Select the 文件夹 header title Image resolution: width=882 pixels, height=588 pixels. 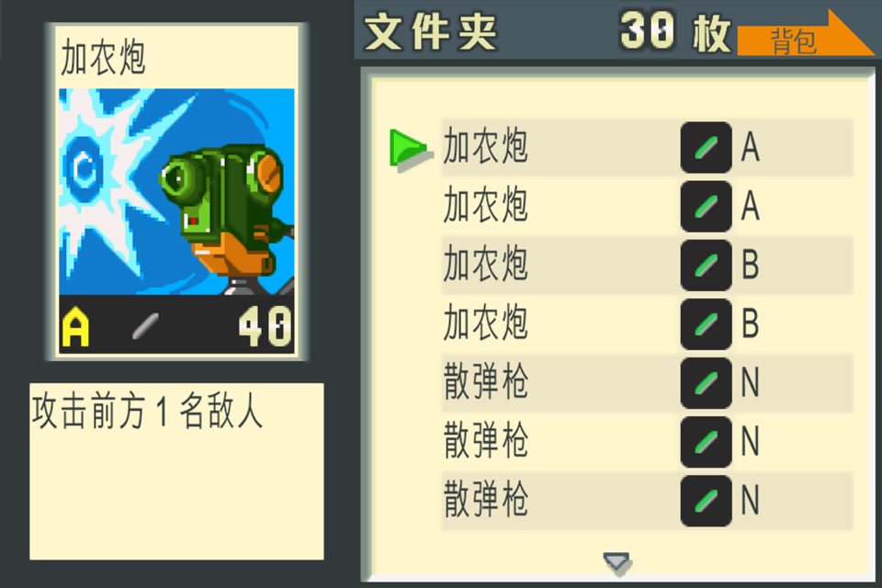[431, 32]
